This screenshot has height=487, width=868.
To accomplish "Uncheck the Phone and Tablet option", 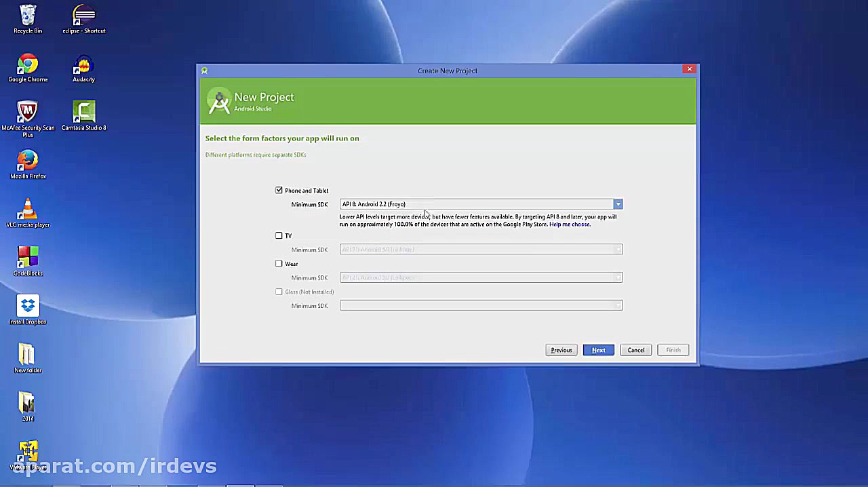I will click(279, 190).
